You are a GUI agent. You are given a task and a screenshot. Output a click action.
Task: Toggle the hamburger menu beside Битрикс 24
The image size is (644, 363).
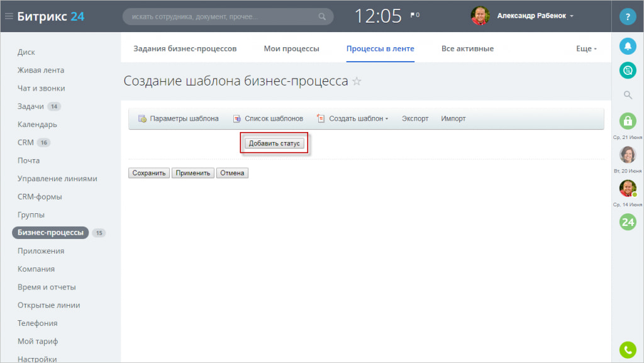point(9,16)
